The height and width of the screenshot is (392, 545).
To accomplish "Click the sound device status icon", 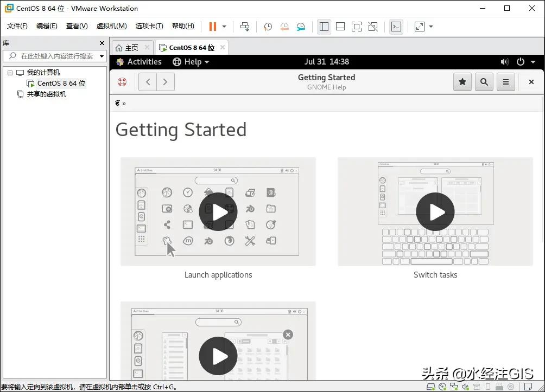I will pyautogui.click(x=465, y=386).
